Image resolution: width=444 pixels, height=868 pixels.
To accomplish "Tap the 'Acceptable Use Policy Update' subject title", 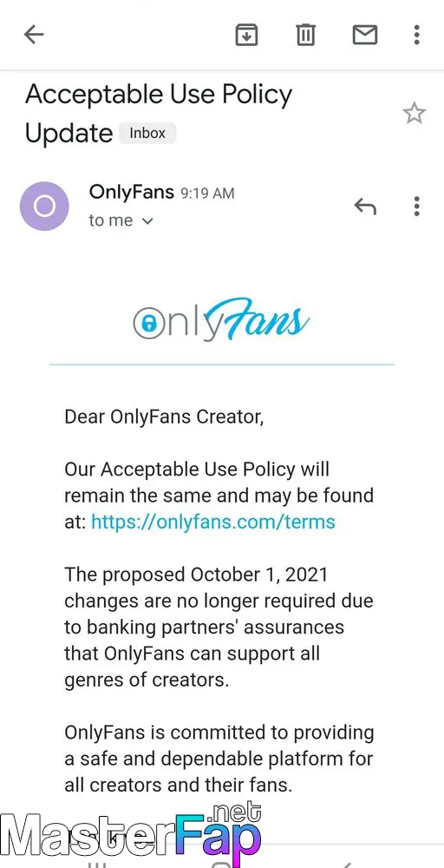I will tap(159, 114).
